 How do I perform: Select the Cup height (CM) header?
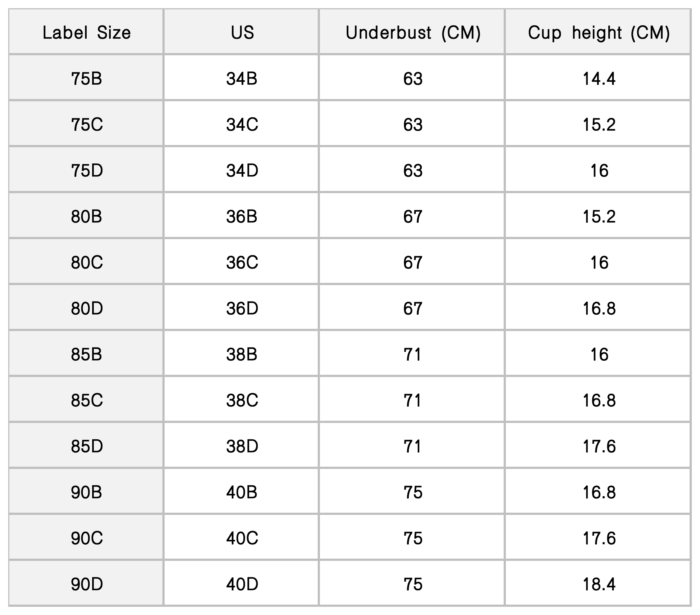click(x=599, y=33)
